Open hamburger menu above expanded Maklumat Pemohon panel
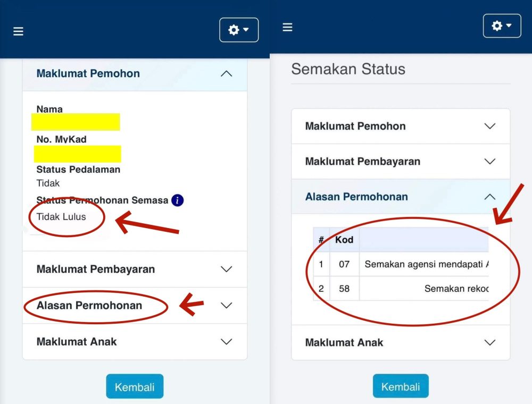 (18, 31)
